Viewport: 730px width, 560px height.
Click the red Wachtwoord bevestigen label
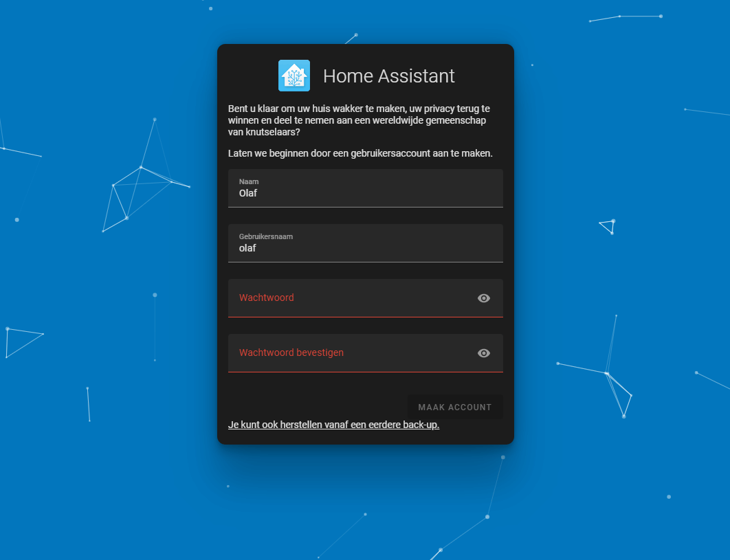[290, 352]
